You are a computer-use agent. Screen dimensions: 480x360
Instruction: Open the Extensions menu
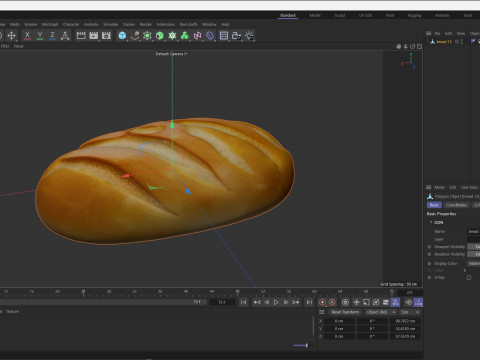[166, 24]
